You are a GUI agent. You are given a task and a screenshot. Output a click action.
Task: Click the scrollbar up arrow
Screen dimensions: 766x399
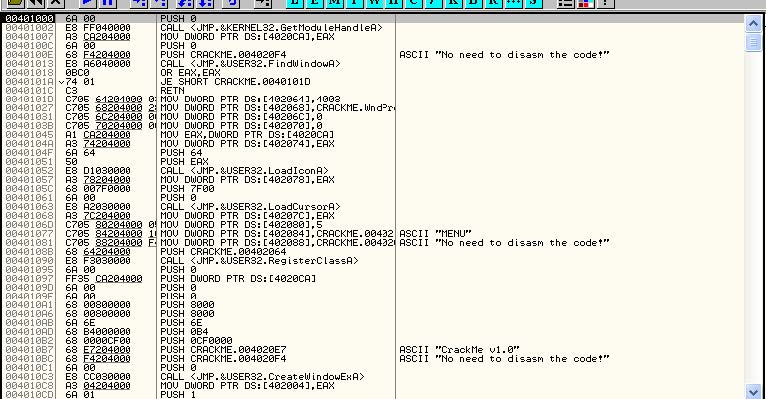coord(753,23)
